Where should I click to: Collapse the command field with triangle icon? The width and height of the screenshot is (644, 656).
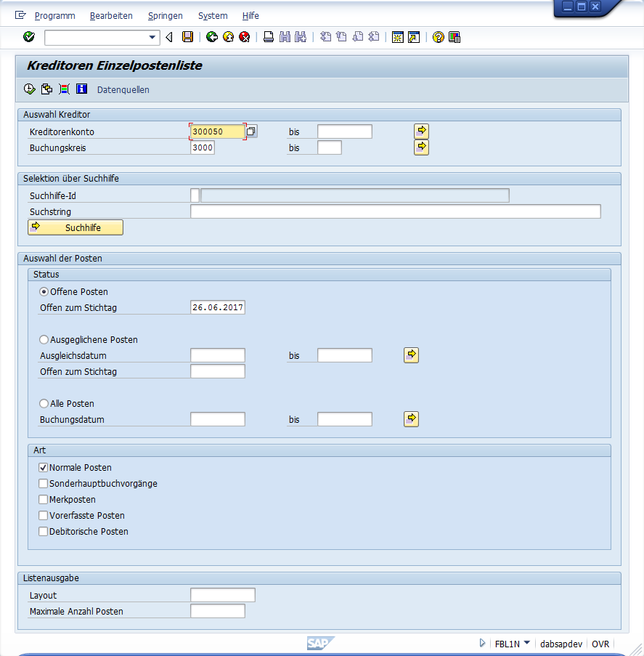click(169, 37)
